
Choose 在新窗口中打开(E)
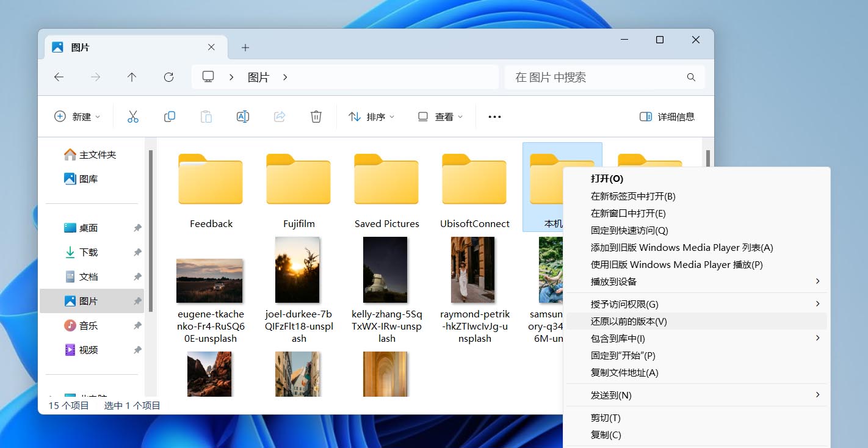[x=696, y=213]
